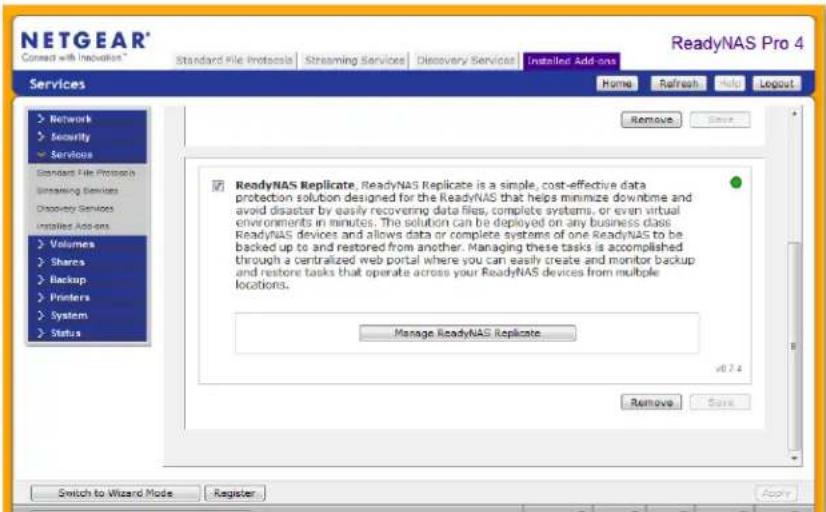
Task: Click the scrollbar up arrow
Action: [x=794, y=114]
